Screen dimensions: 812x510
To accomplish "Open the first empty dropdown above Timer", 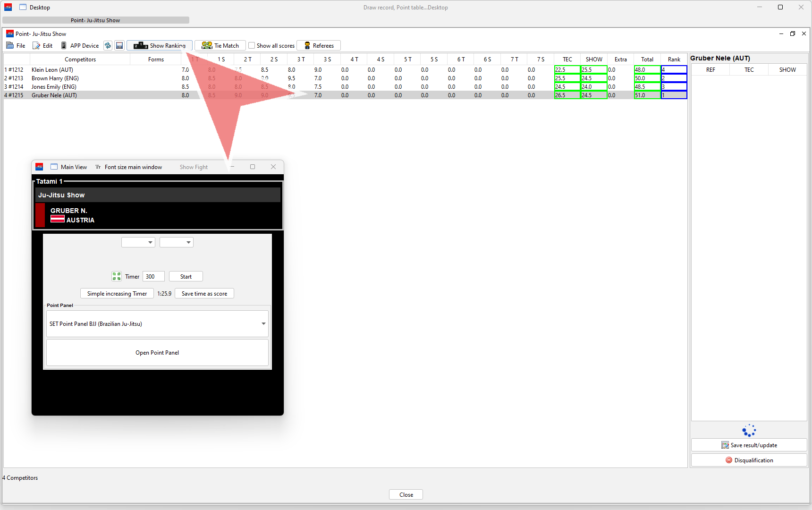I will (x=138, y=243).
